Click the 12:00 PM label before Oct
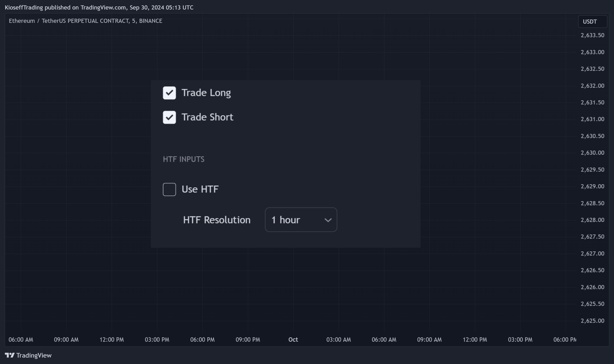 coord(112,340)
